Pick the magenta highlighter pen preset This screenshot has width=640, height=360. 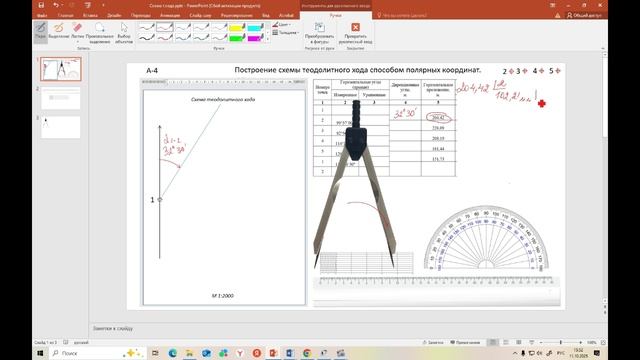[x=256, y=38]
